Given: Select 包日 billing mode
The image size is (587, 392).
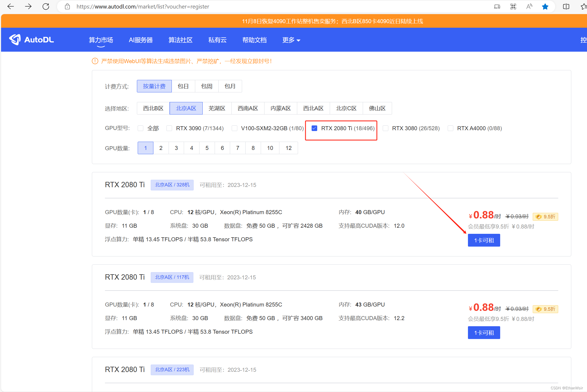Looking at the screenshot, I should coord(183,86).
